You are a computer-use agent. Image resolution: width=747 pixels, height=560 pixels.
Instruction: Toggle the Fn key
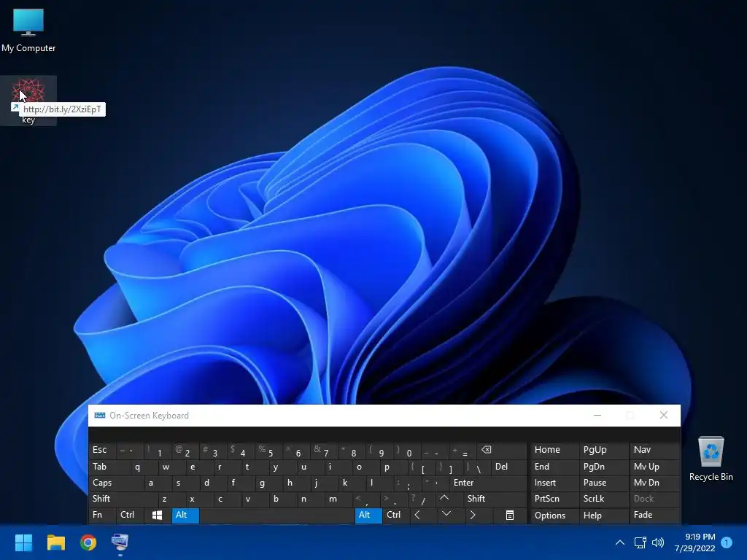(102, 516)
